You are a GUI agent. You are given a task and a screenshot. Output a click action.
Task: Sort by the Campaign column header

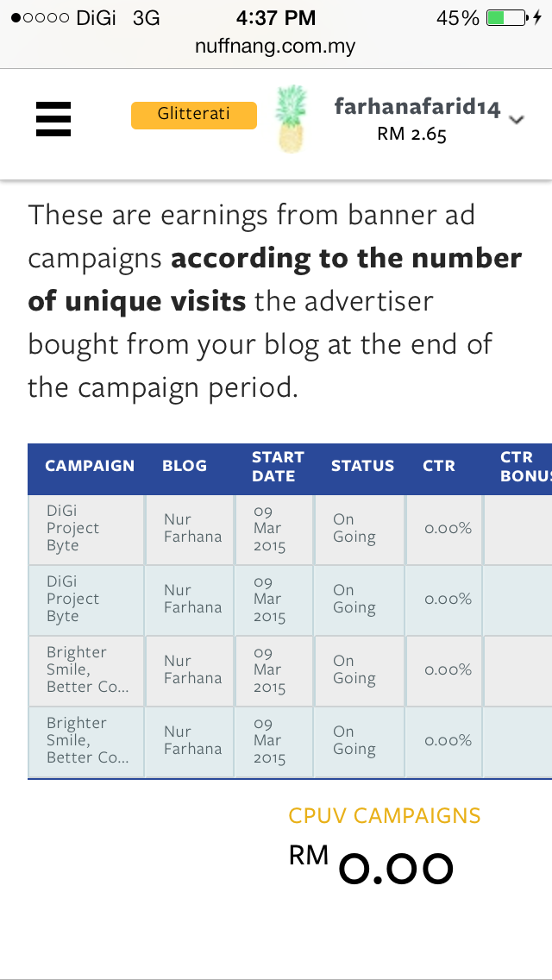pos(90,466)
